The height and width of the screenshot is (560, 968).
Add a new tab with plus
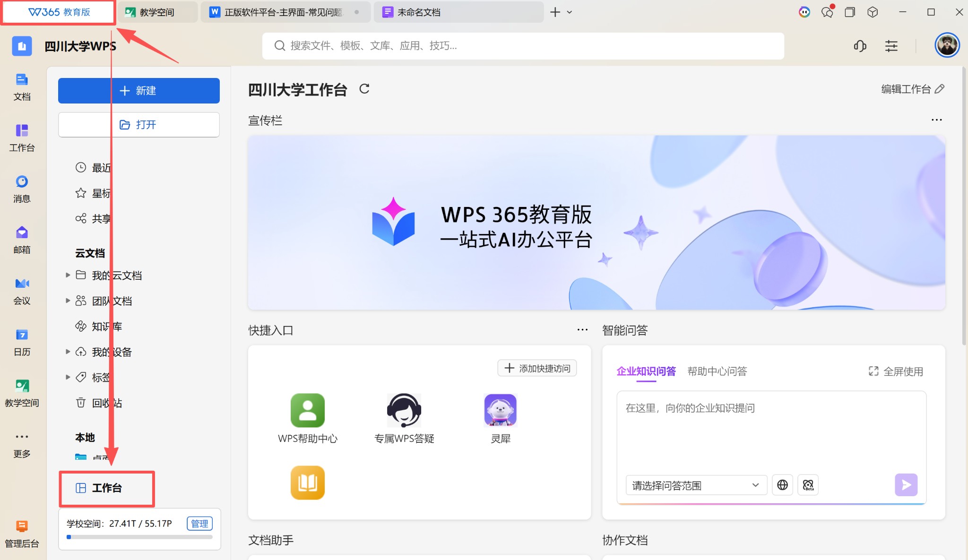(555, 12)
